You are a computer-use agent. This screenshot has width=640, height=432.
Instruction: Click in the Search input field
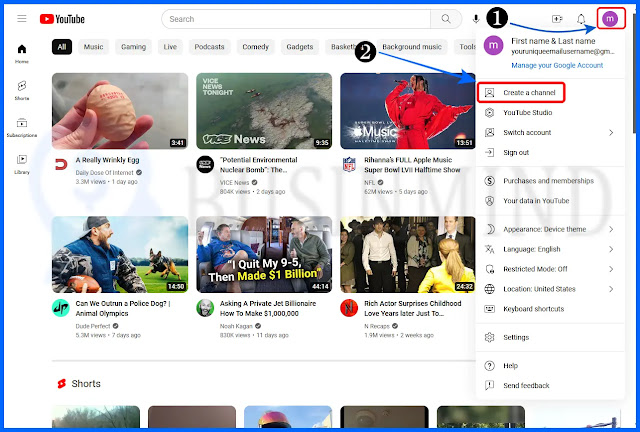point(296,19)
